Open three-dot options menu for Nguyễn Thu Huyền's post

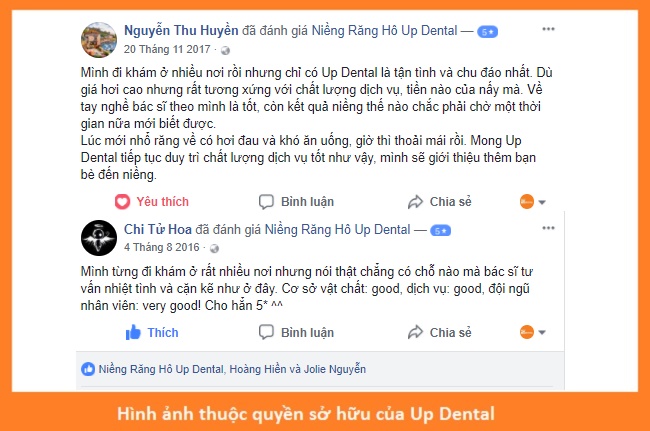click(x=548, y=29)
